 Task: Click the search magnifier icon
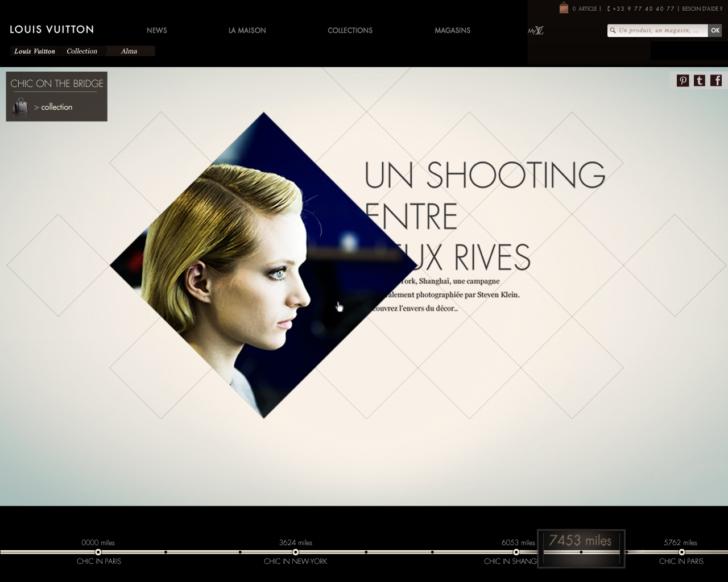pos(613,31)
